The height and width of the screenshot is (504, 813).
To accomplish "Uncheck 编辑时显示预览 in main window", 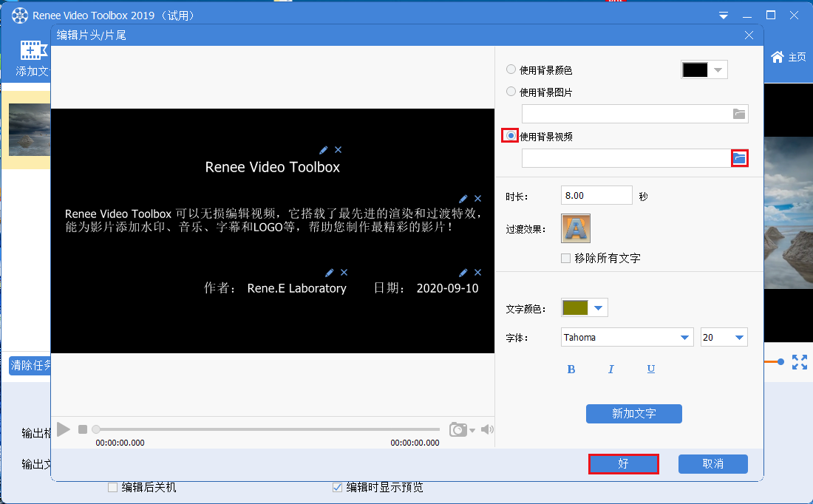I will (337, 488).
